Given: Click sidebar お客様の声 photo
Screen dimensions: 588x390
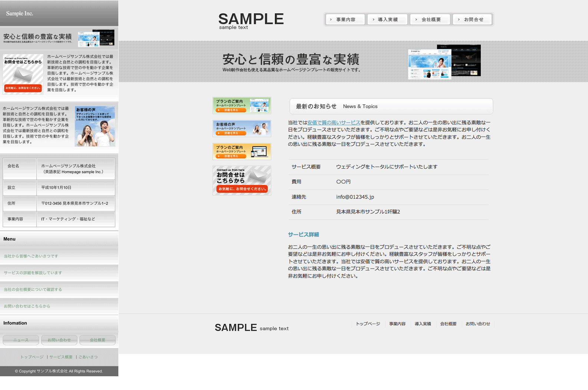Looking at the screenshot, I should click(x=95, y=126).
